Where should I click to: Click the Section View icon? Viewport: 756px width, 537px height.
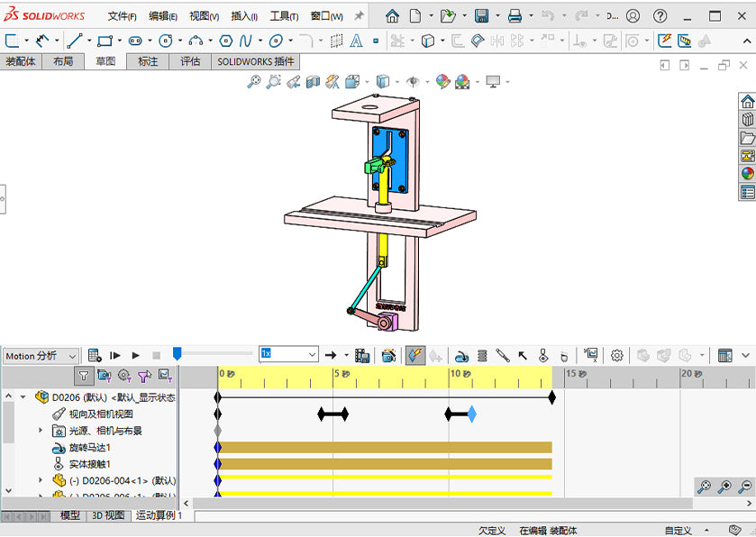click(313, 81)
